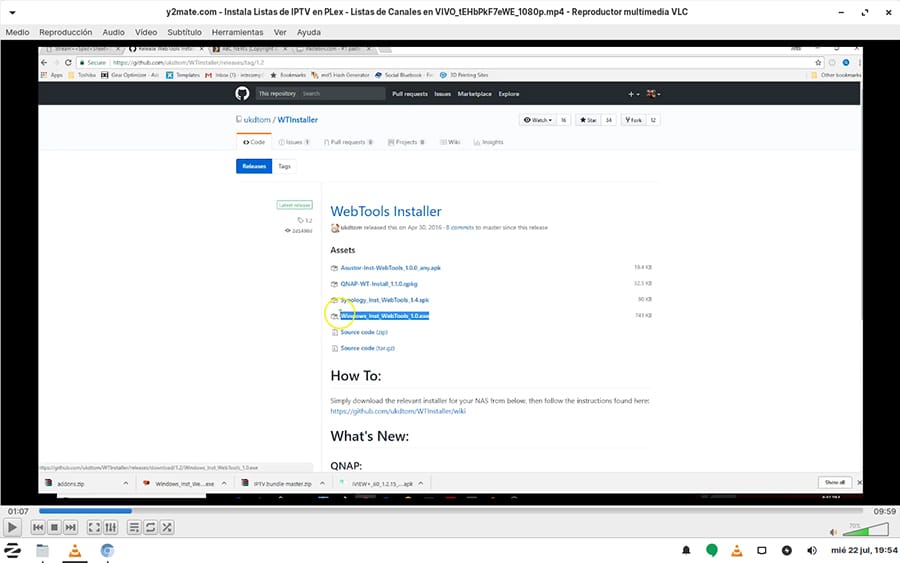The width and height of the screenshot is (900, 563).
Task: Click the blue Releases button in video
Action: pyautogui.click(x=254, y=166)
